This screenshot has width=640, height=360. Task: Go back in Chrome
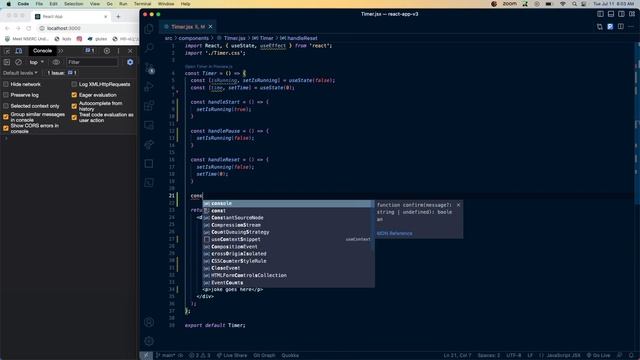pyautogui.click(x=7, y=28)
